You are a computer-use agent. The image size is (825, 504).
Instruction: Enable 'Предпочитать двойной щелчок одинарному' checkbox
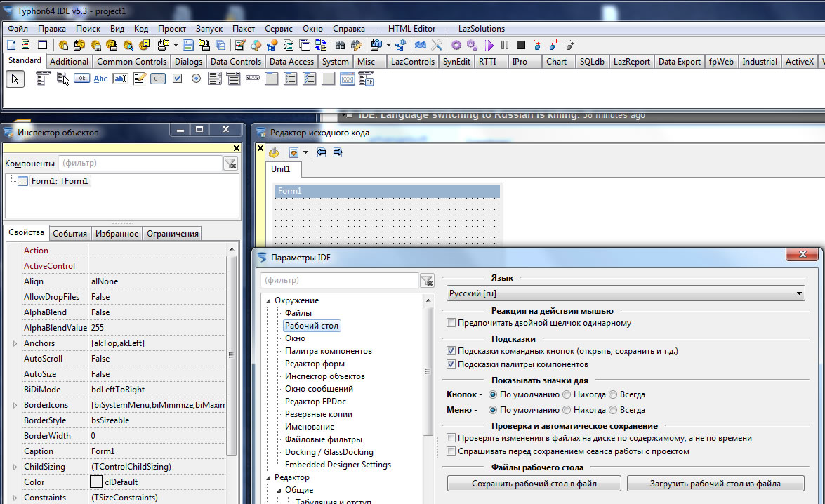tap(451, 323)
